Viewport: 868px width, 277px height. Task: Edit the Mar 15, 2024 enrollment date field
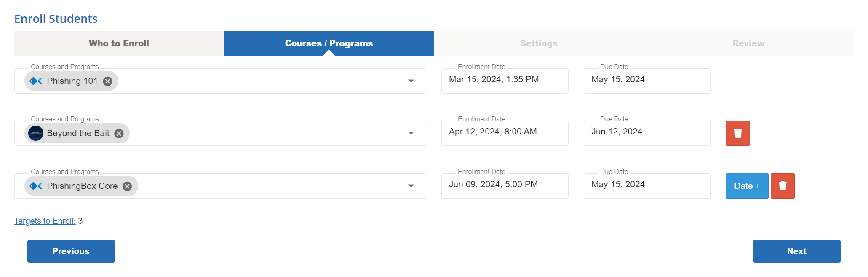pos(505,81)
